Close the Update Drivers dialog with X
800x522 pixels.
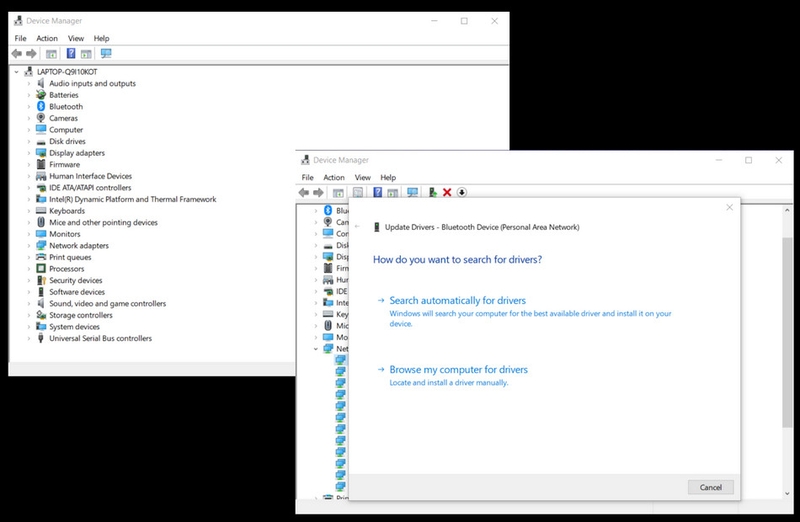click(730, 207)
